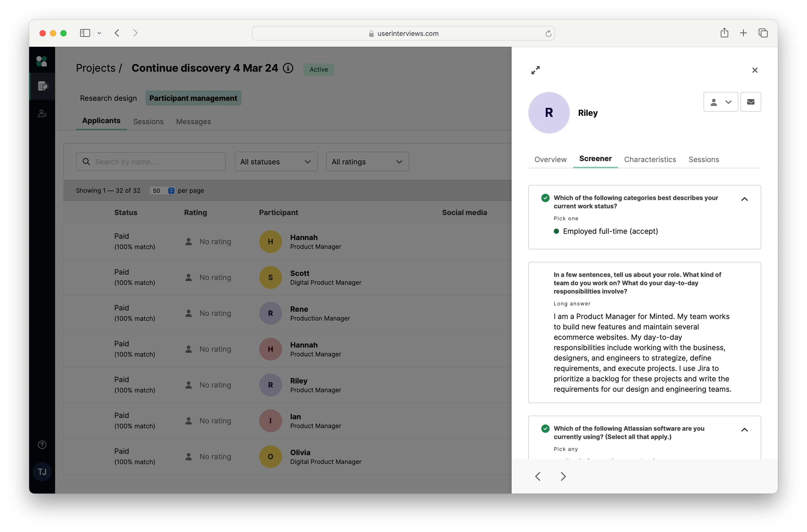Screen dimensions: 807x532
Task: Go to the next participant
Action: tap(563, 476)
